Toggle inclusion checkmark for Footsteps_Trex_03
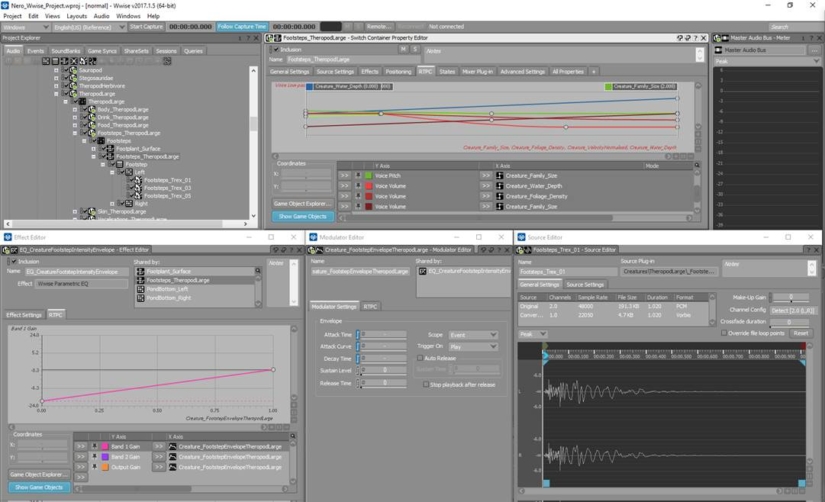 132,188
